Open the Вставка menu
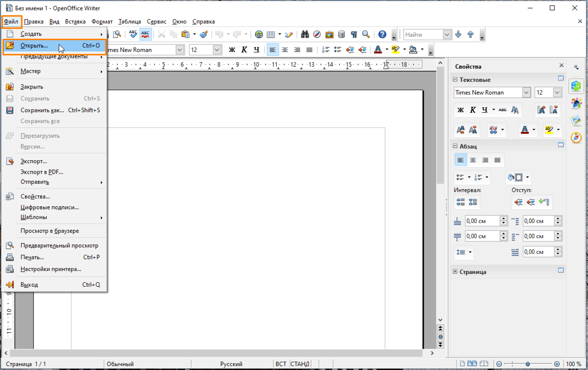Image resolution: width=588 pixels, height=370 pixels. pos(75,22)
